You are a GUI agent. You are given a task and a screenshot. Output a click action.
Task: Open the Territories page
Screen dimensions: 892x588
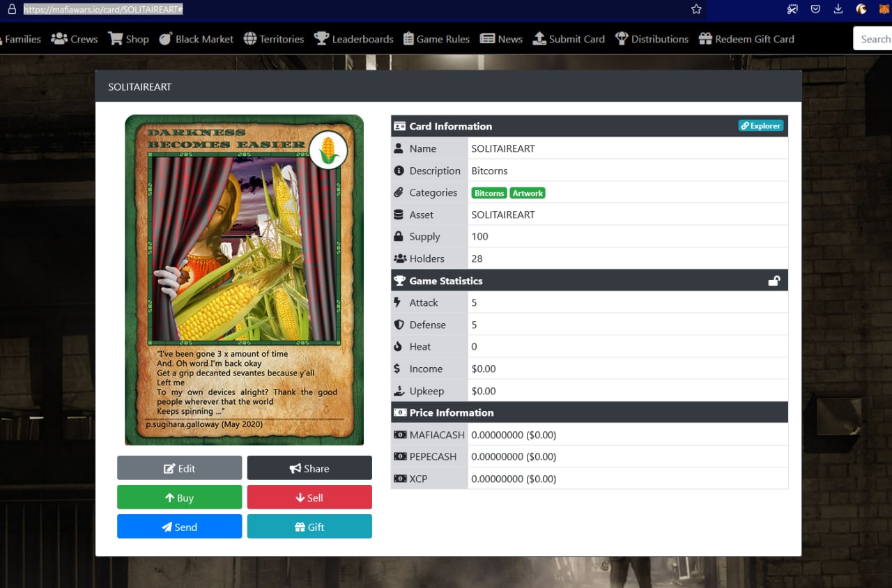(x=274, y=39)
